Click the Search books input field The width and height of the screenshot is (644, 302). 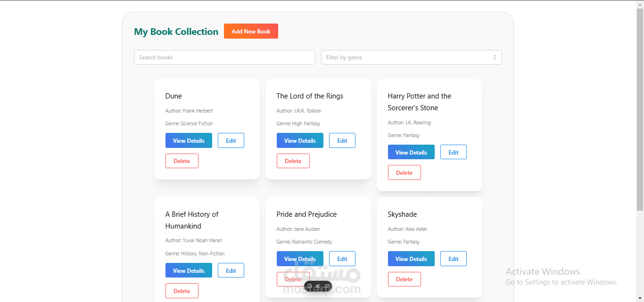tap(224, 57)
